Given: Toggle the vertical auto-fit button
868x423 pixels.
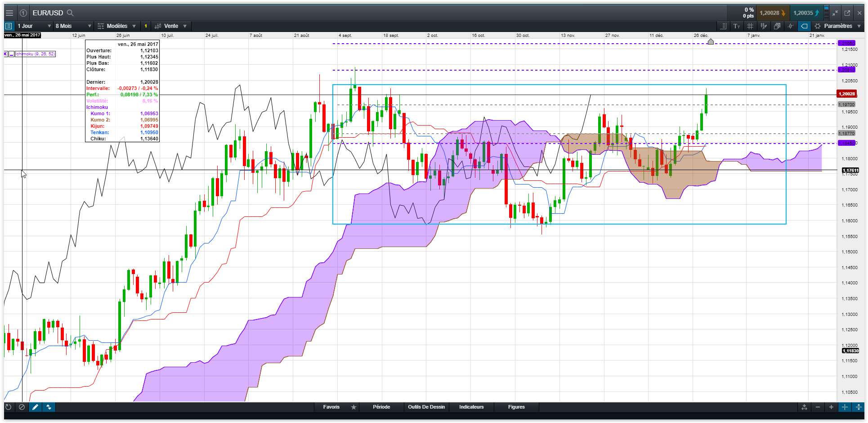Looking at the screenshot, I should (x=858, y=407).
